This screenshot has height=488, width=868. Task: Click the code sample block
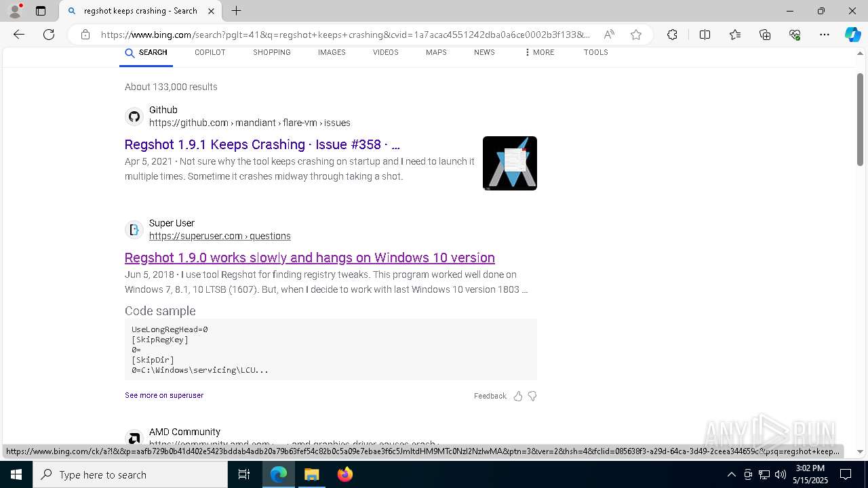coord(331,350)
